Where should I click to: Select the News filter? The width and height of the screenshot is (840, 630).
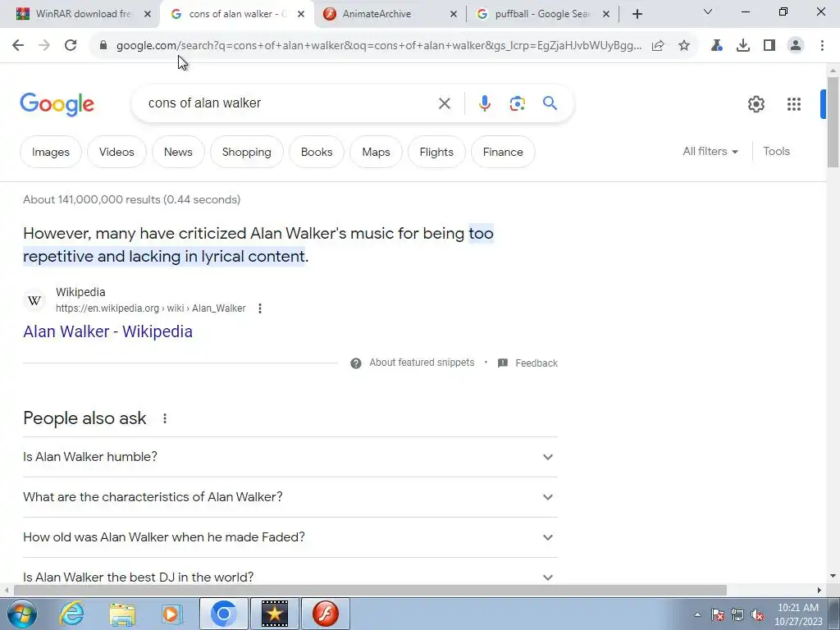coord(178,152)
